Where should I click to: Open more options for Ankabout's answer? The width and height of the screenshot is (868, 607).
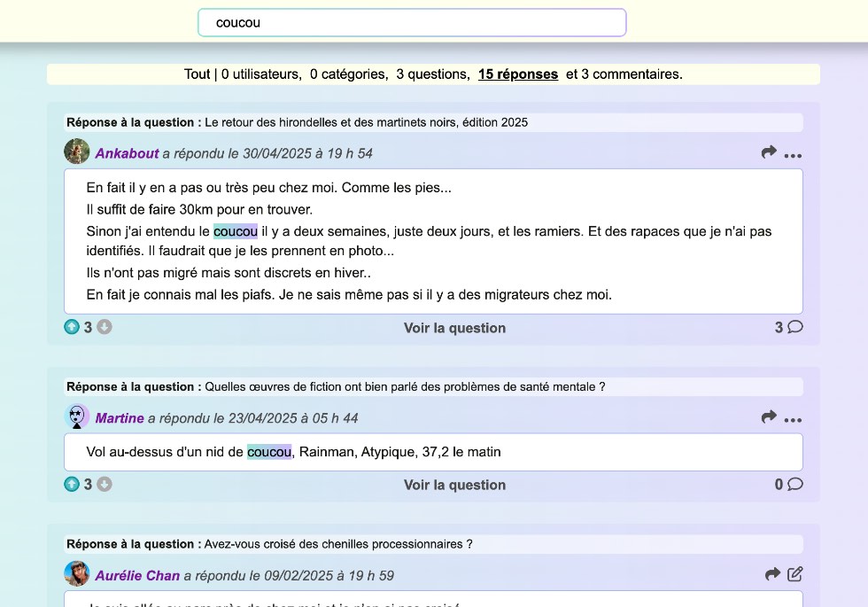[x=793, y=154]
